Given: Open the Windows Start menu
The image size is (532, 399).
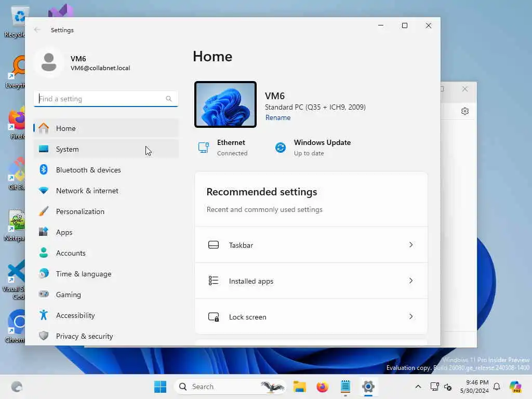Looking at the screenshot, I should 160,387.
